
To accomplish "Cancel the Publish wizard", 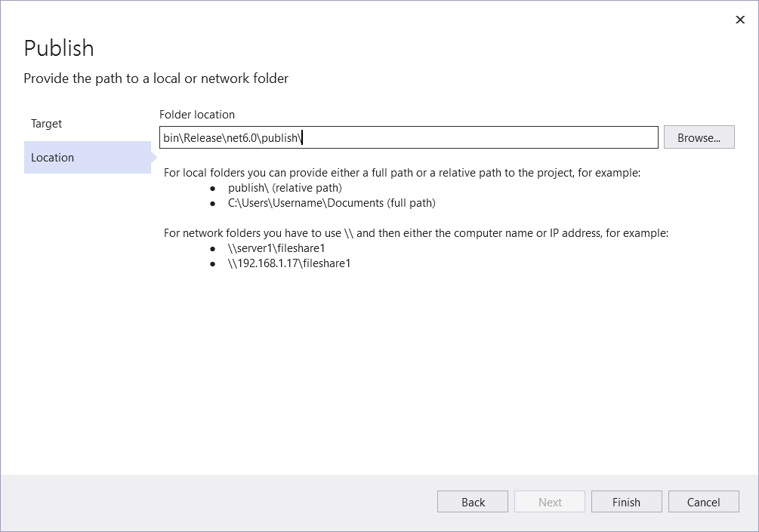I will [703, 502].
